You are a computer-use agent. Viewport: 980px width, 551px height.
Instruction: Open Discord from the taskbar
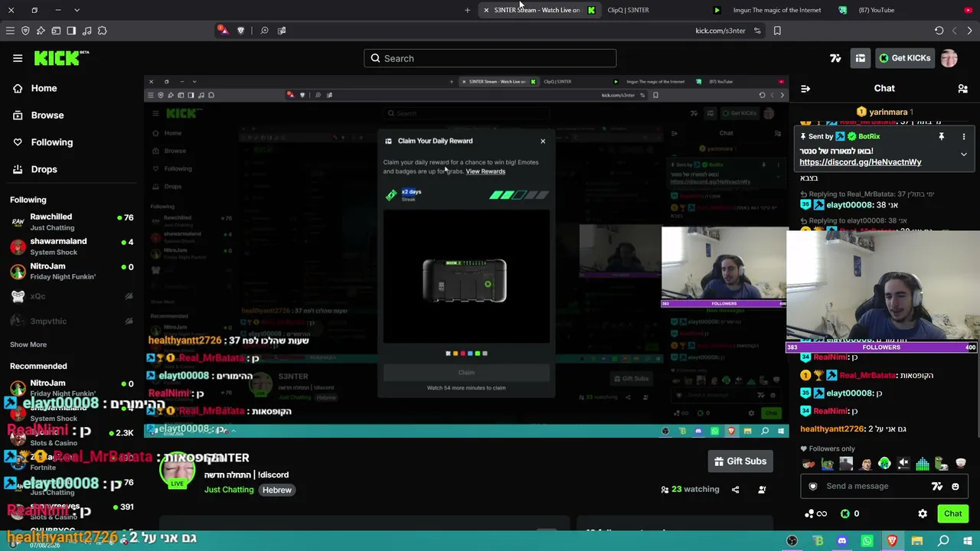842,542
